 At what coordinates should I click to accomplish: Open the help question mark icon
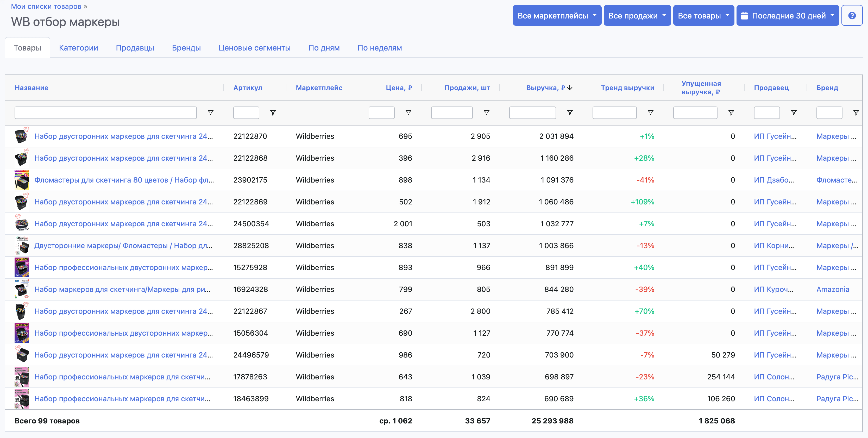[x=852, y=15]
